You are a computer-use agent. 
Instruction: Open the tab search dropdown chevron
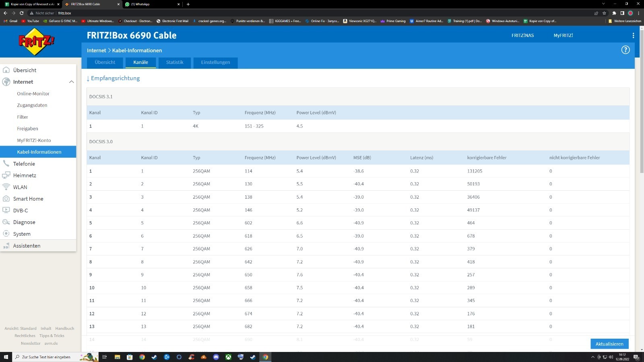(603, 4)
